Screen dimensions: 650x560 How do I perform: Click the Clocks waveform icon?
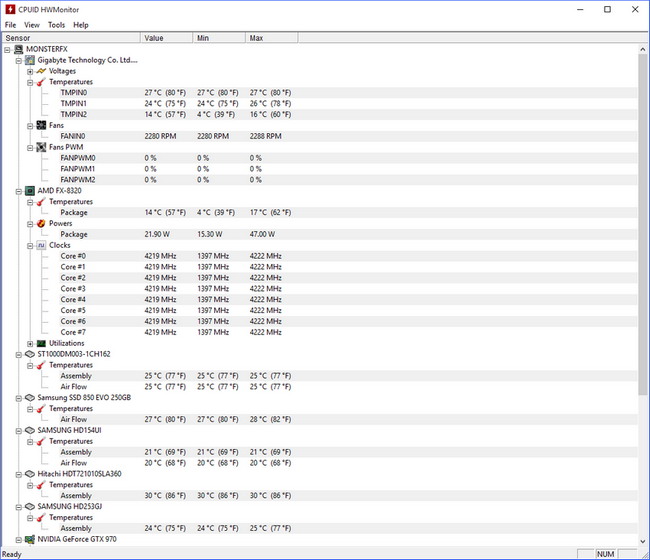[x=41, y=245]
